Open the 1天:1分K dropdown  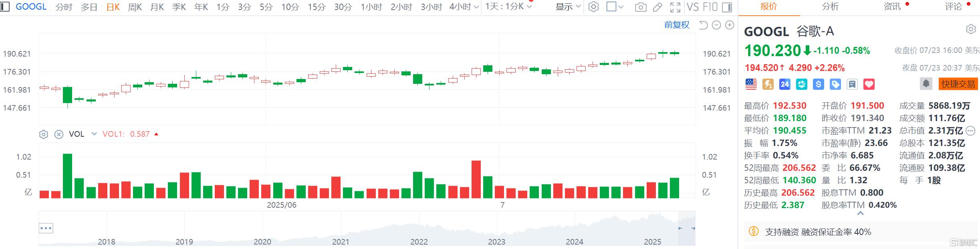(508, 7)
